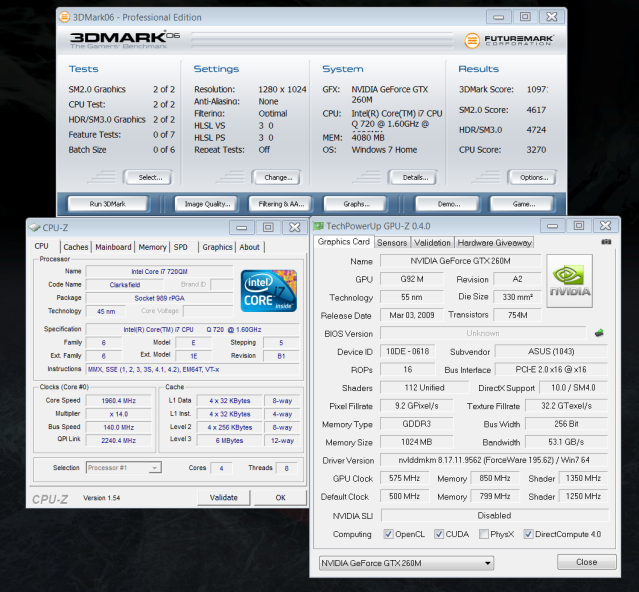Click the GPU Clock 575 MHz value
Viewport: 639px width, 592px height.
point(404,478)
